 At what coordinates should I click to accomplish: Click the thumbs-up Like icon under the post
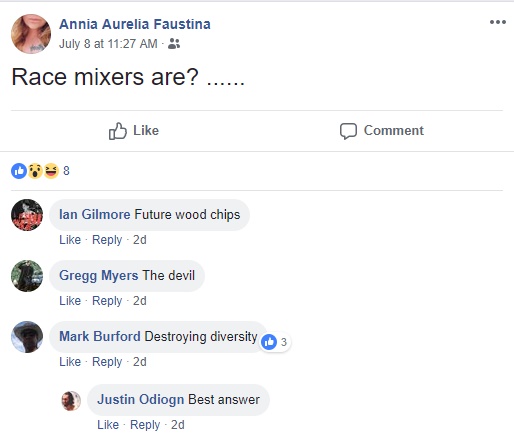118,131
